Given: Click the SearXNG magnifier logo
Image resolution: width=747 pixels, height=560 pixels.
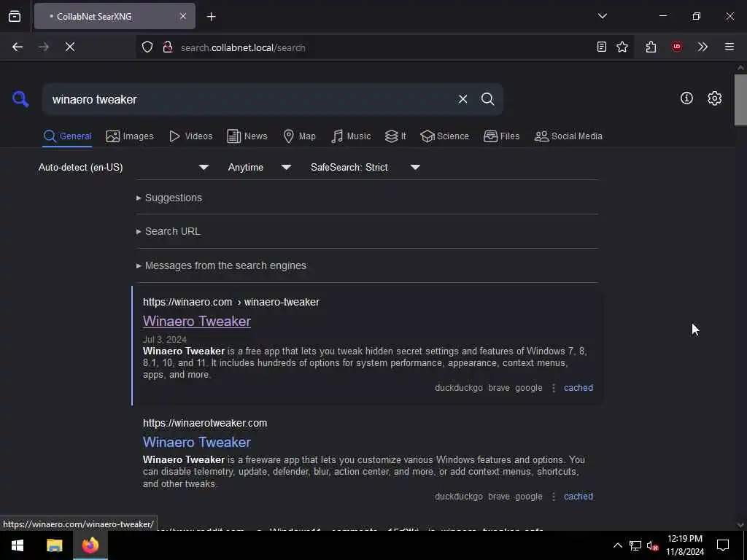Looking at the screenshot, I should coord(20,99).
